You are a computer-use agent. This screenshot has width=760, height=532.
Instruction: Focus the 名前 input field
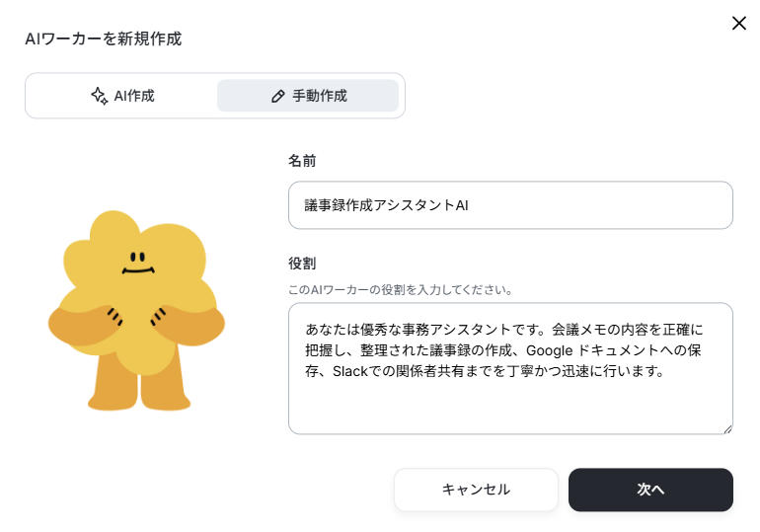click(x=510, y=205)
